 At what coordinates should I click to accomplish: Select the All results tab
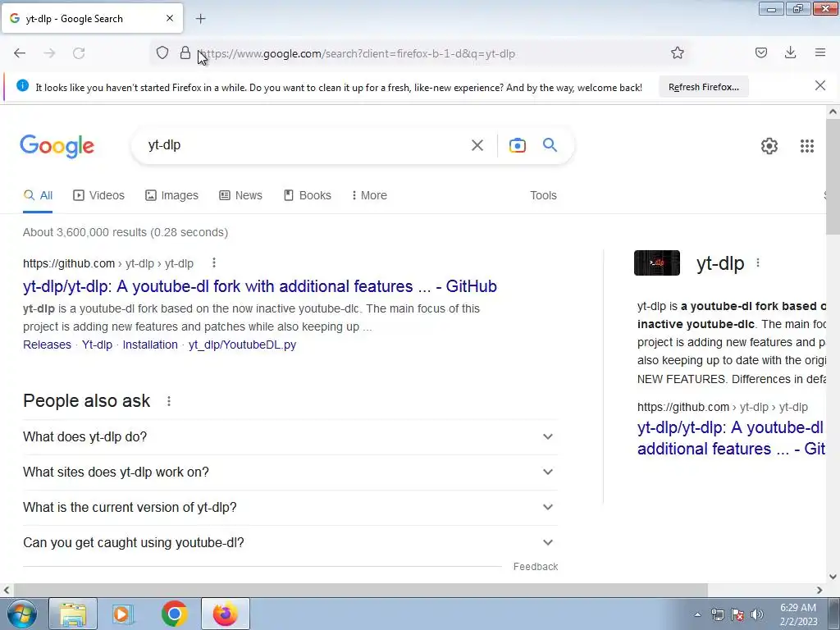pyautogui.click(x=38, y=195)
